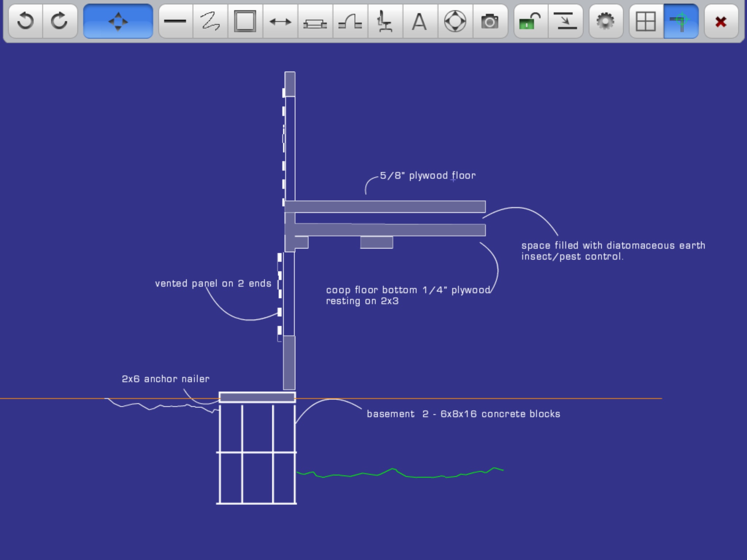Toggle the green padlock lock
Image resolution: width=747 pixels, height=560 pixels.
530,22
